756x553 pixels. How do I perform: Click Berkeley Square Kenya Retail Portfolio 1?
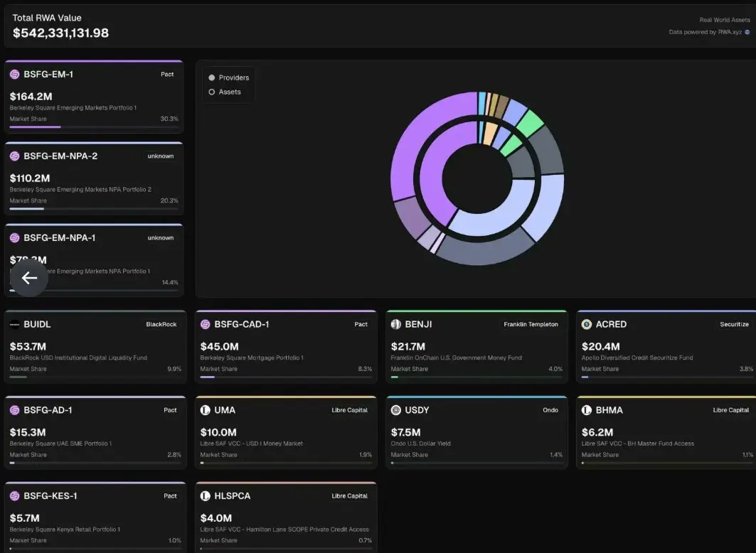pos(65,530)
